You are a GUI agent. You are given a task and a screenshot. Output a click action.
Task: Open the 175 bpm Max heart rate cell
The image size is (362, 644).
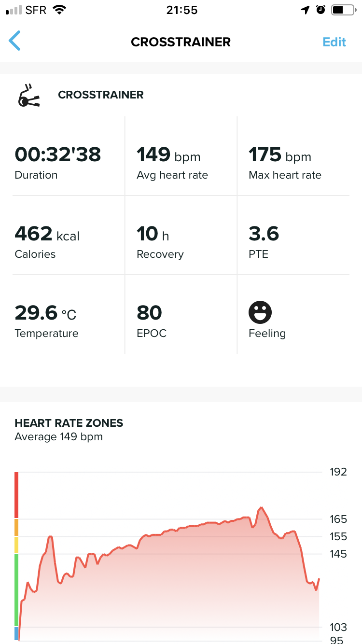[x=293, y=163]
